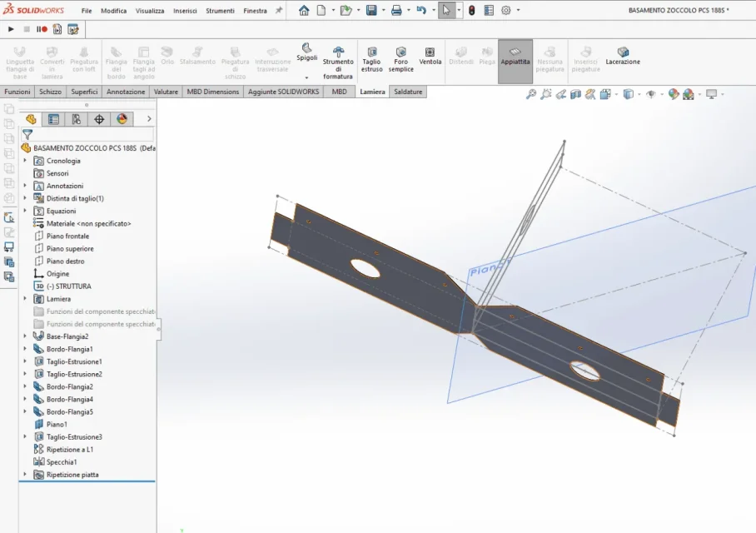Switch to the MBD Dimensions tab

coord(212,92)
